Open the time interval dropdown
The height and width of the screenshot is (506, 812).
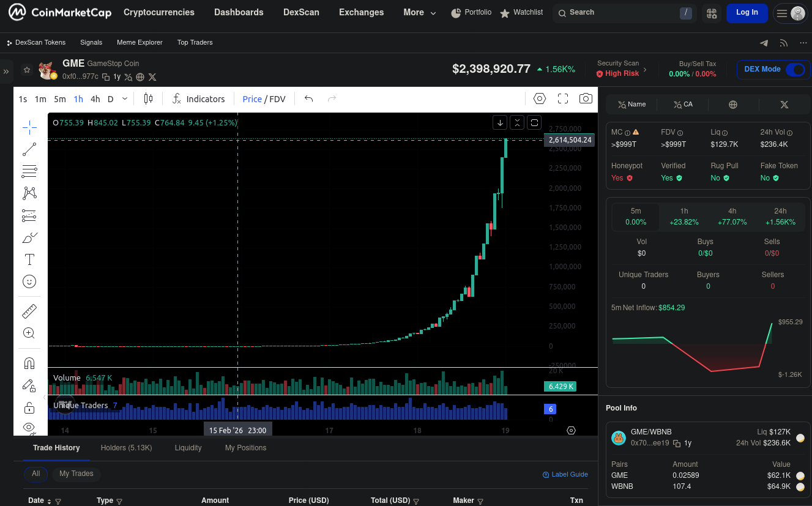click(125, 99)
